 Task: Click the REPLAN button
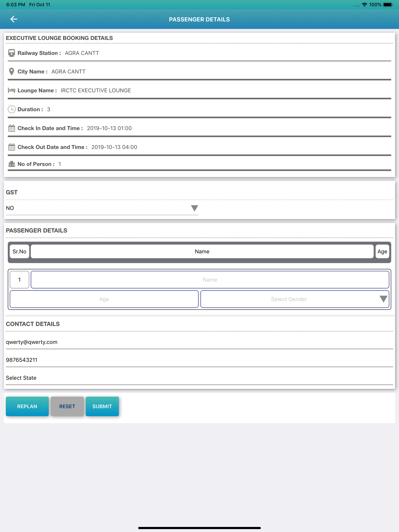pos(27,406)
